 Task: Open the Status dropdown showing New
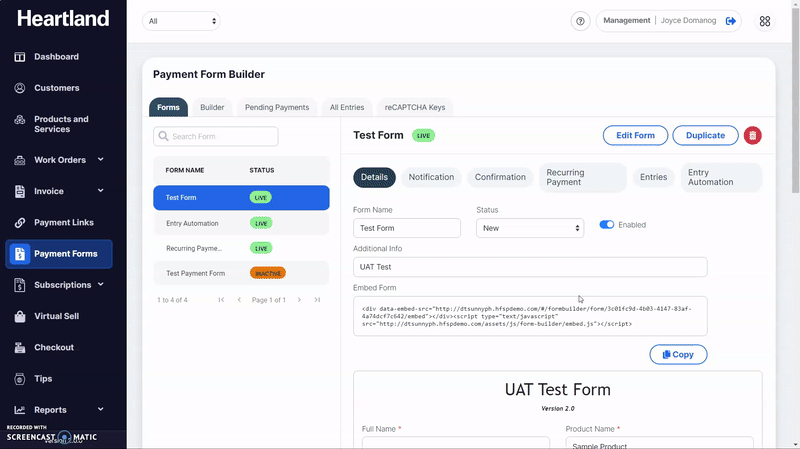pyautogui.click(x=530, y=228)
